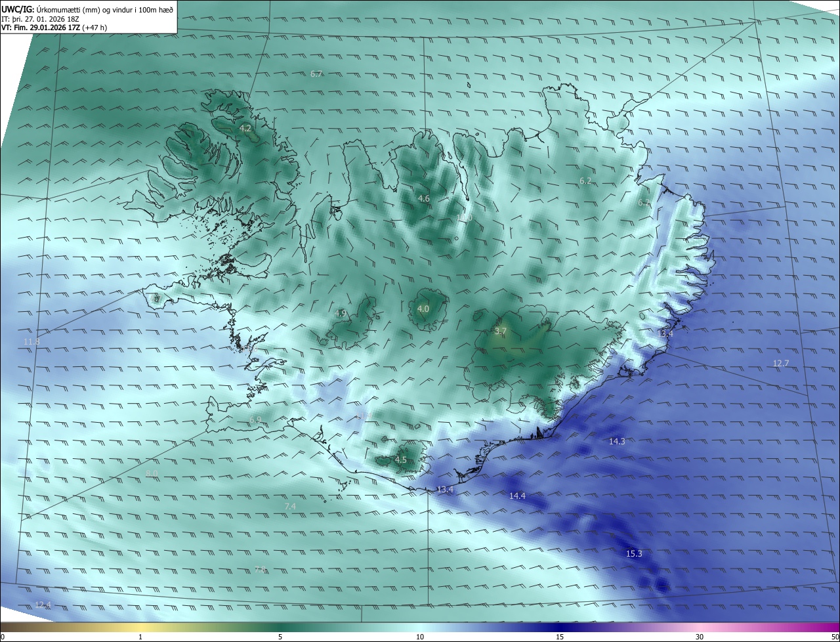The height and width of the screenshot is (642, 840).
Task: Click the 5 tick on the color scale
Action: [280, 637]
